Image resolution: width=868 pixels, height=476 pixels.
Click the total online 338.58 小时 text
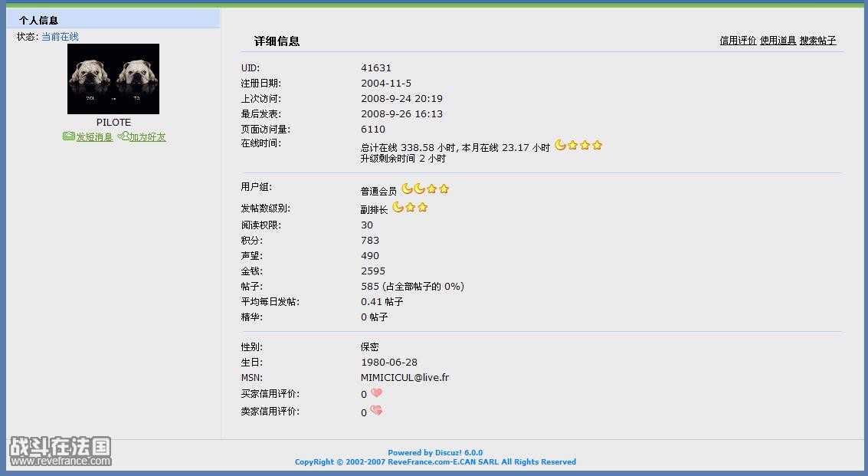408,148
